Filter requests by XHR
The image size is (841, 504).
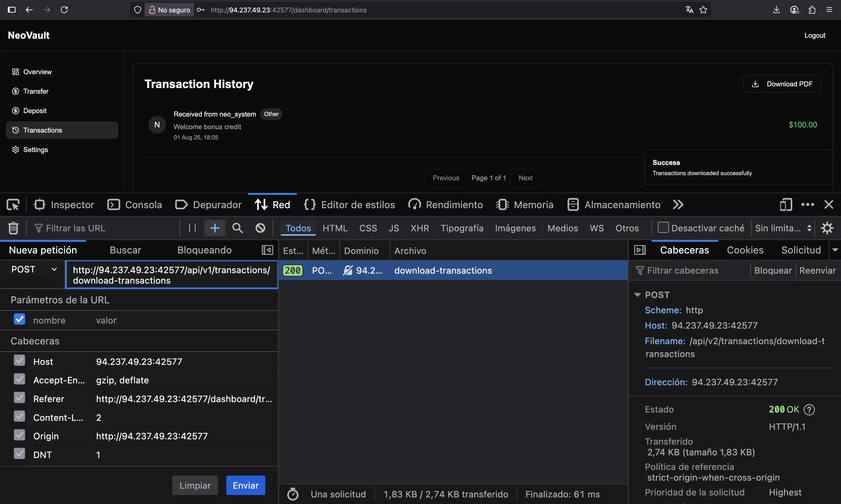tap(420, 228)
